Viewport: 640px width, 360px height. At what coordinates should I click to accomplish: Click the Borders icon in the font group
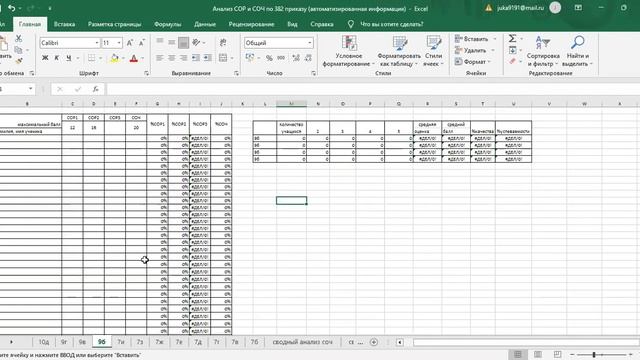(x=91, y=58)
